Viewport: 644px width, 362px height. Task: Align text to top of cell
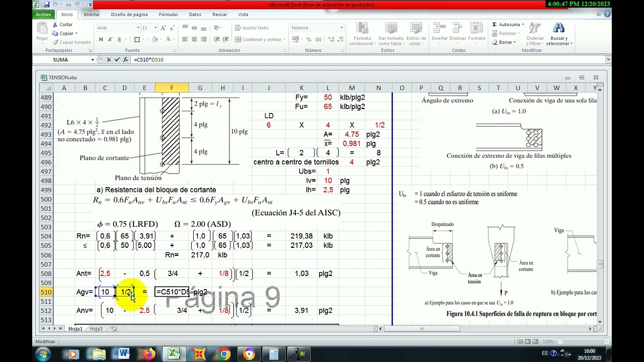185,28
